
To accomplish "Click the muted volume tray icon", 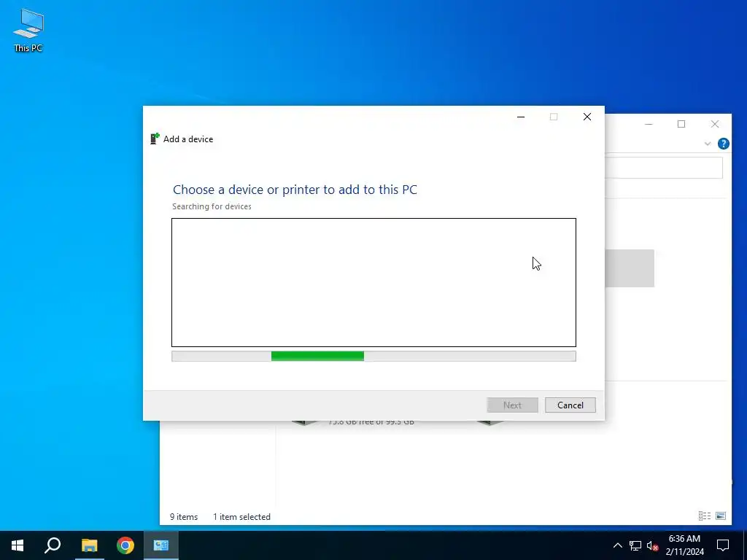I will 652,545.
